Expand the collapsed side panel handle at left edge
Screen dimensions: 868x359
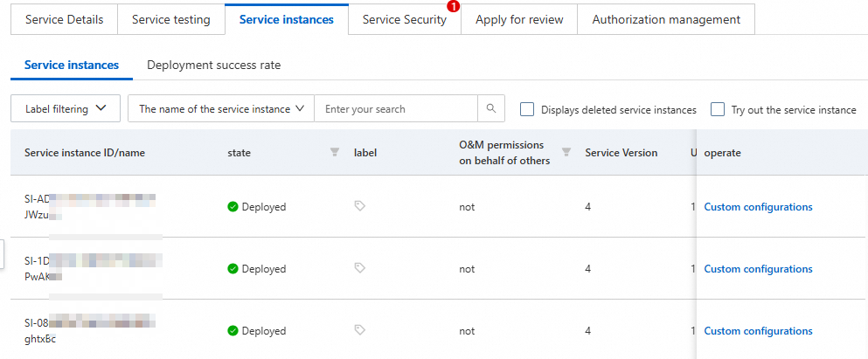click(x=3, y=253)
